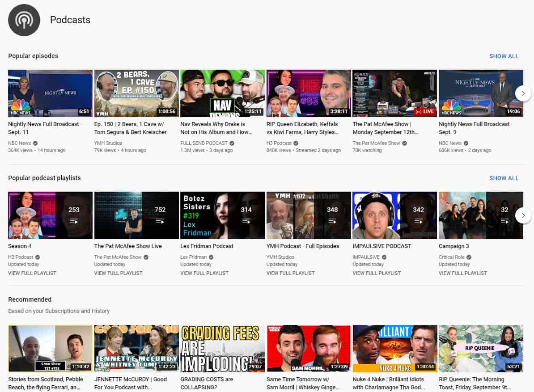Click playlist icon on 314-video overlay
This screenshot has height=392, width=534.
[x=246, y=222]
